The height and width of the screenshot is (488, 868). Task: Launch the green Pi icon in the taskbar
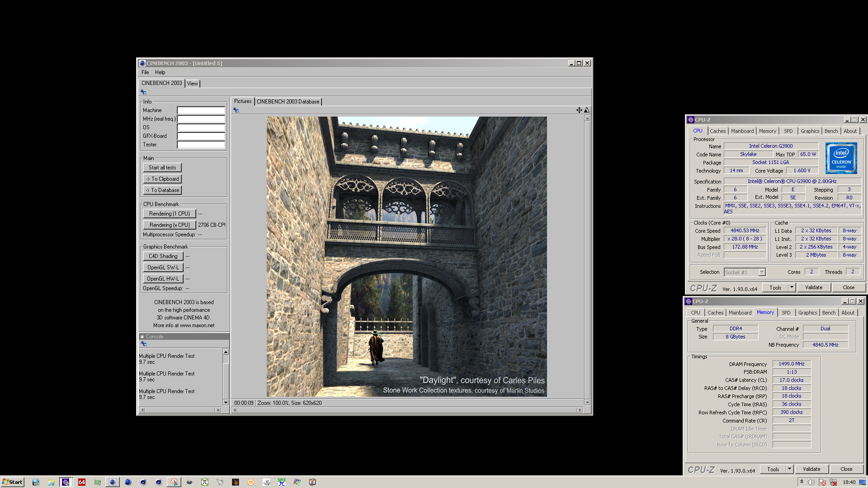[x=205, y=482]
